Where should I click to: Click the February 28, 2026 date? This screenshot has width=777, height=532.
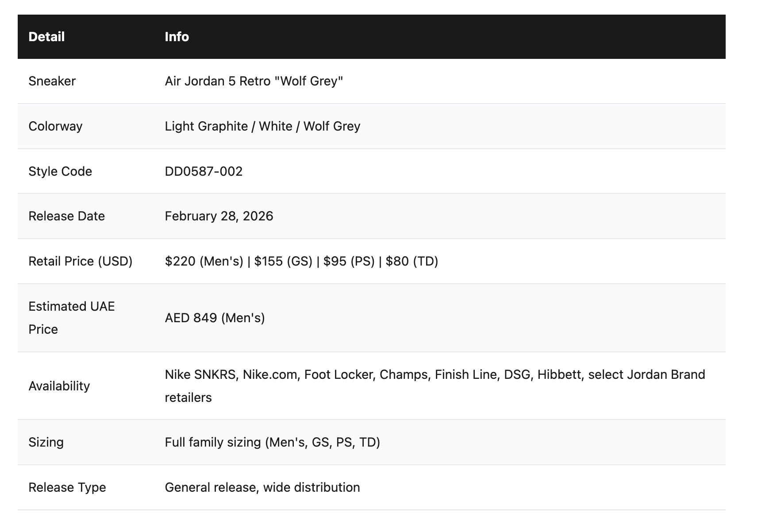pyautogui.click(x=219, y=216)
